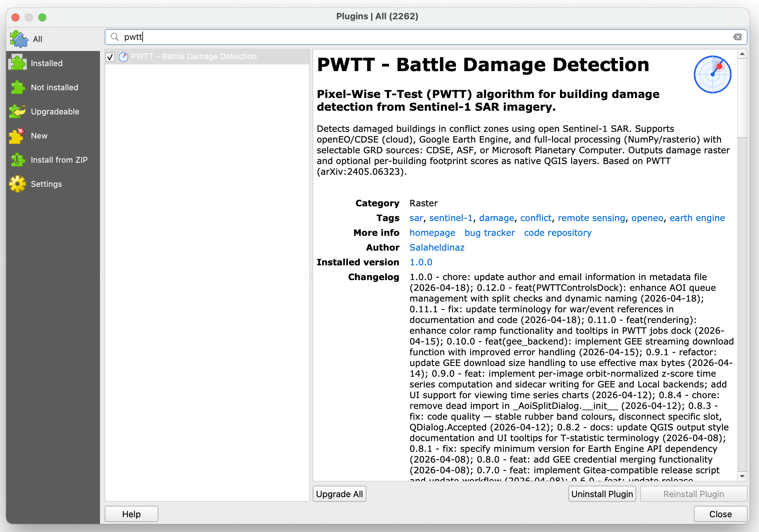
Task: Click the conflict tag link
Action: 536,218
